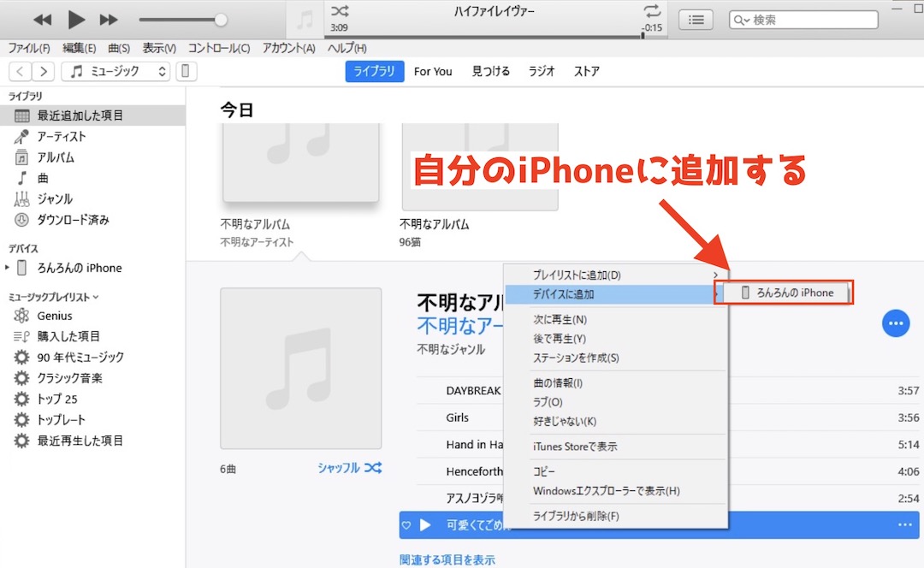Open the ミュージック media type dropdown
This screenshot has width=924, height=568.
(x=115, y=71)
